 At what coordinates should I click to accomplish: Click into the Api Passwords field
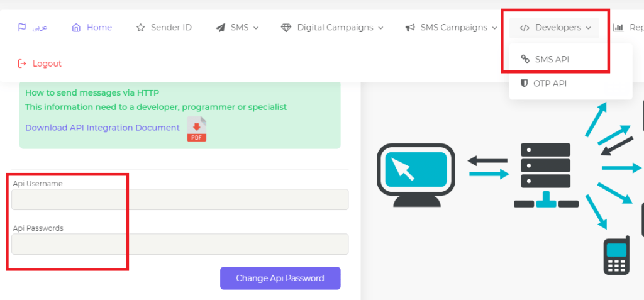point(180,244)
